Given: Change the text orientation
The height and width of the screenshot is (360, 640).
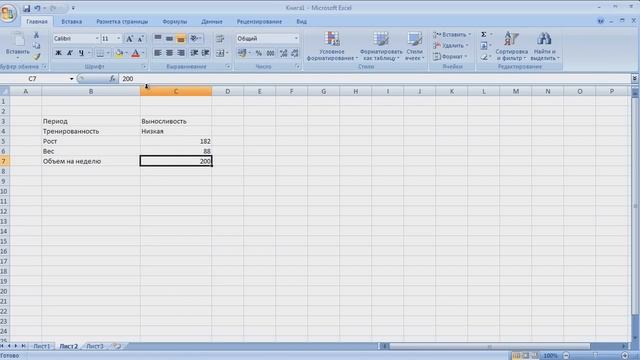Looking at the screenshot, I should tap(195, 39).
